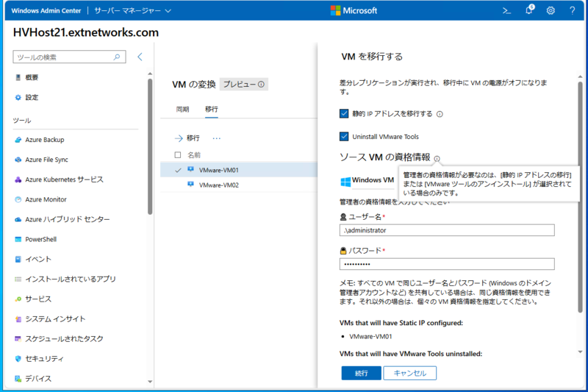
Task: Open スケジュールされたタスク tool
Action: point(64,339)
